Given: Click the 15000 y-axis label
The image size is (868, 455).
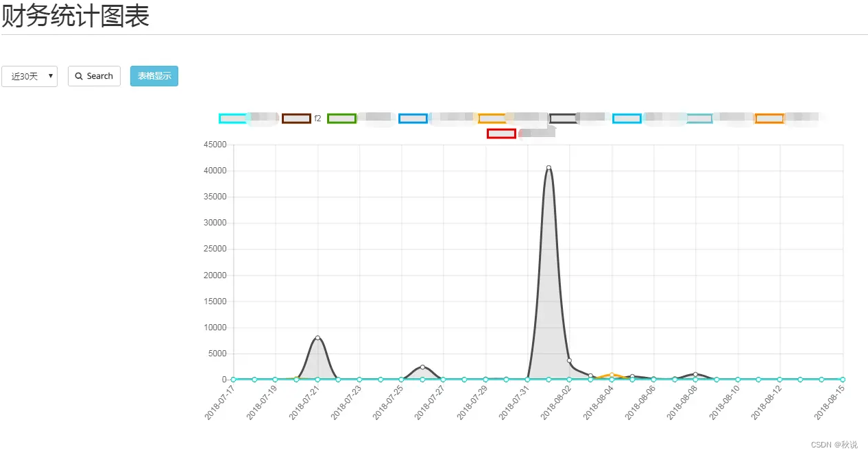Looking at the screenshot, I should pos(215,302).
